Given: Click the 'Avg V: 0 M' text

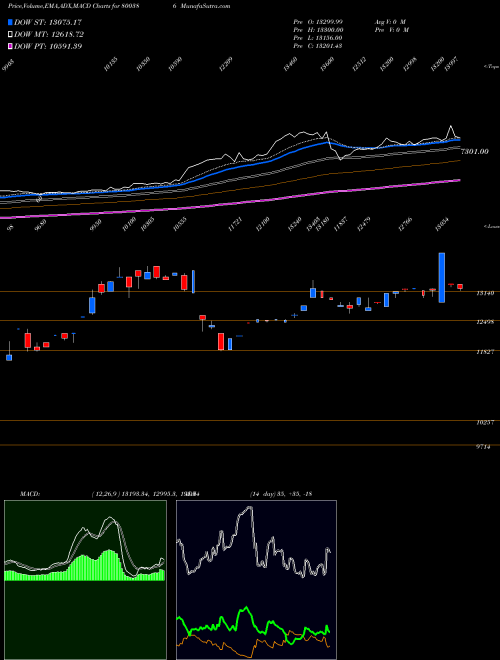Looking at the screenshot, I should click(390, 22).
